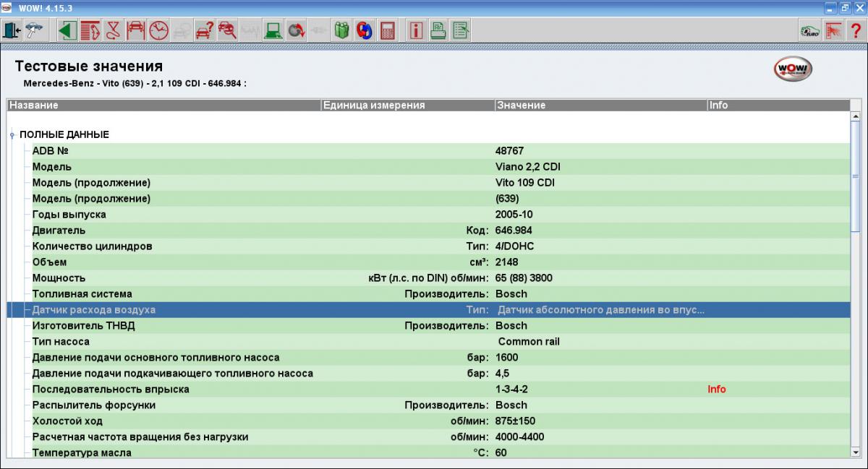Screen dimensions: 868x469
Task: Open the car on lift icon
Action: click(x=135, y=30)
